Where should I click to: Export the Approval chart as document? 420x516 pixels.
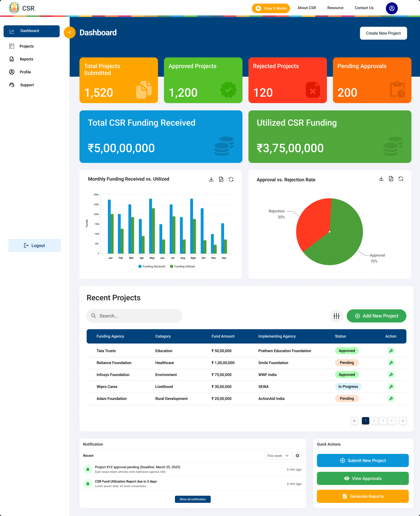[x=391, y=179]
